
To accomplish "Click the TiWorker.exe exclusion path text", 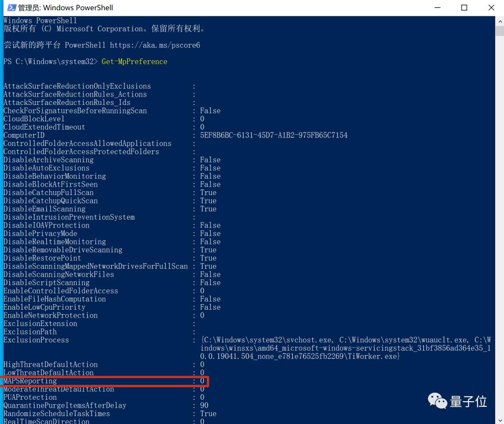I will [x=372, y=356].
